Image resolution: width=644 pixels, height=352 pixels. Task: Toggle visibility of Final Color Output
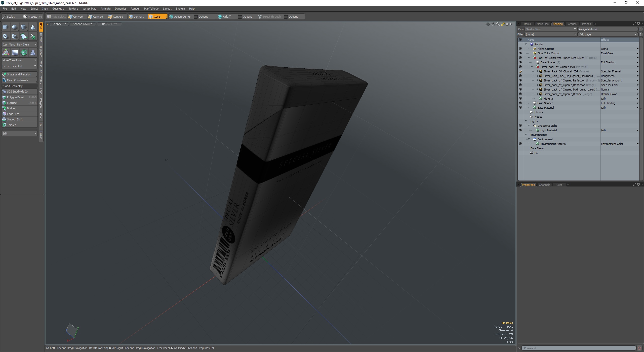pyautogui.click(x=520, y=53)
